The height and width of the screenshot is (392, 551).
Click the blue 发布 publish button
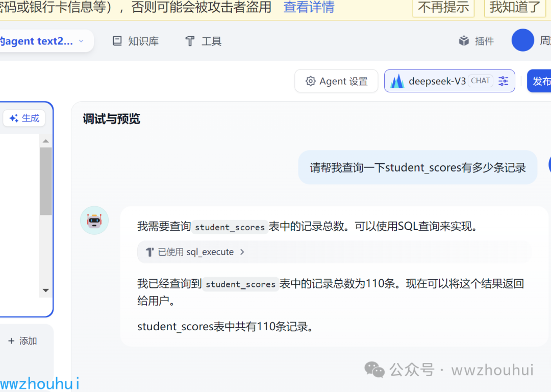coord(539,81)
